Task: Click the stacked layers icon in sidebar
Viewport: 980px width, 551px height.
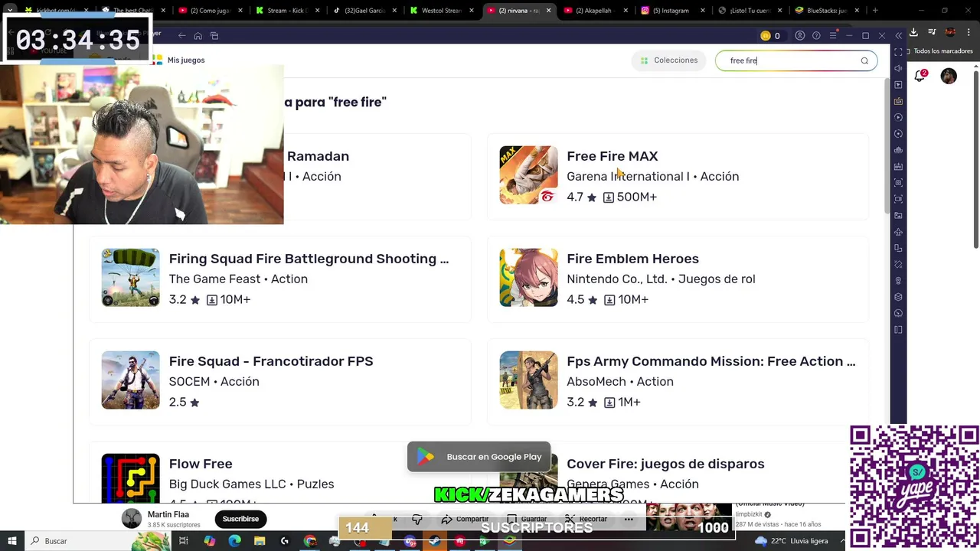Action: [x=899, y=297]
